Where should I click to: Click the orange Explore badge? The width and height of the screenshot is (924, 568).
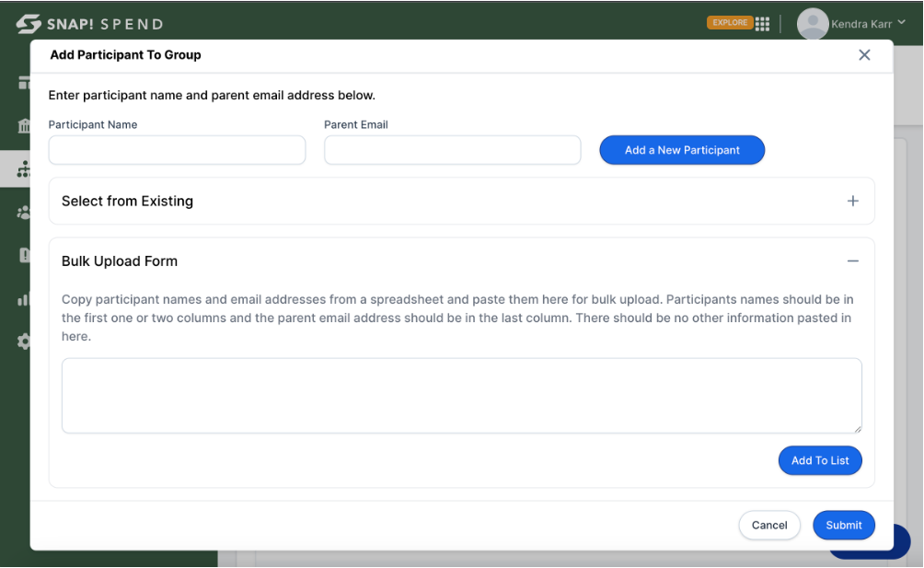[x=729, y=23]
